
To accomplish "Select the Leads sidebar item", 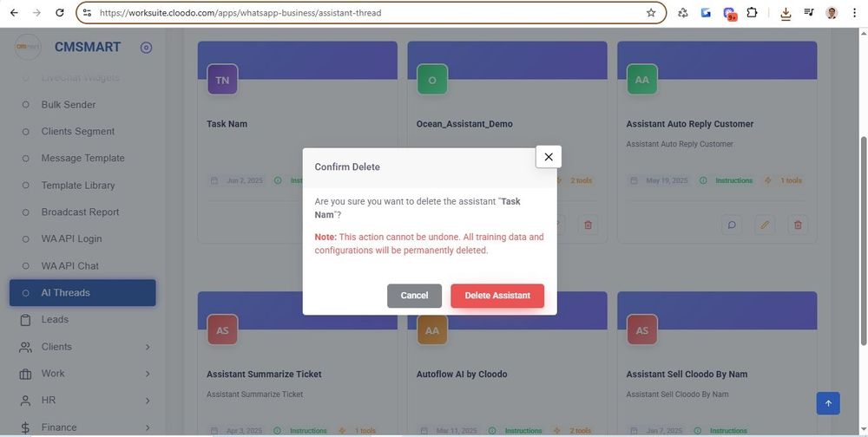I will (55, 320).
